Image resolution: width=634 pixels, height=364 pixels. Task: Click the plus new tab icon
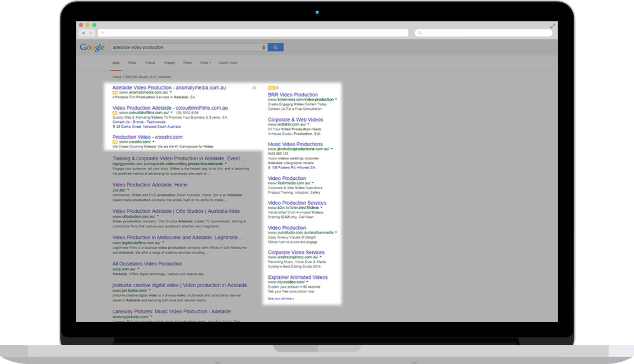[103, 33]
